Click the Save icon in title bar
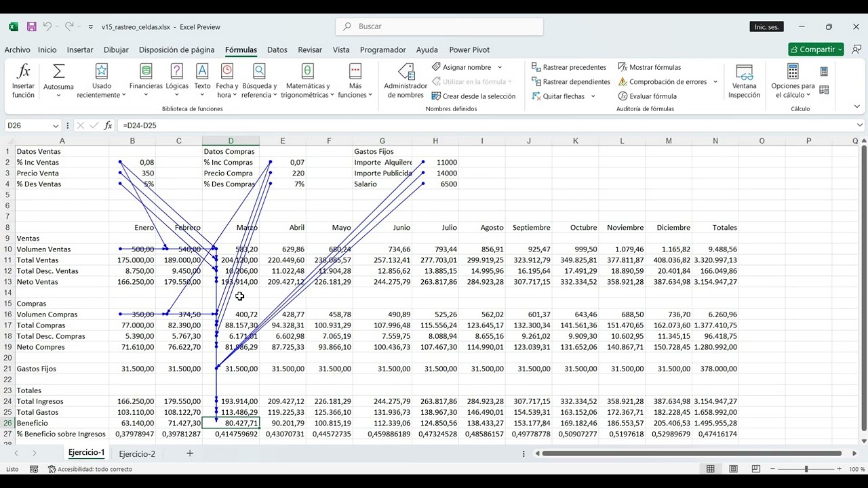Viewport: 868px width, 488px height. [31, 26]
